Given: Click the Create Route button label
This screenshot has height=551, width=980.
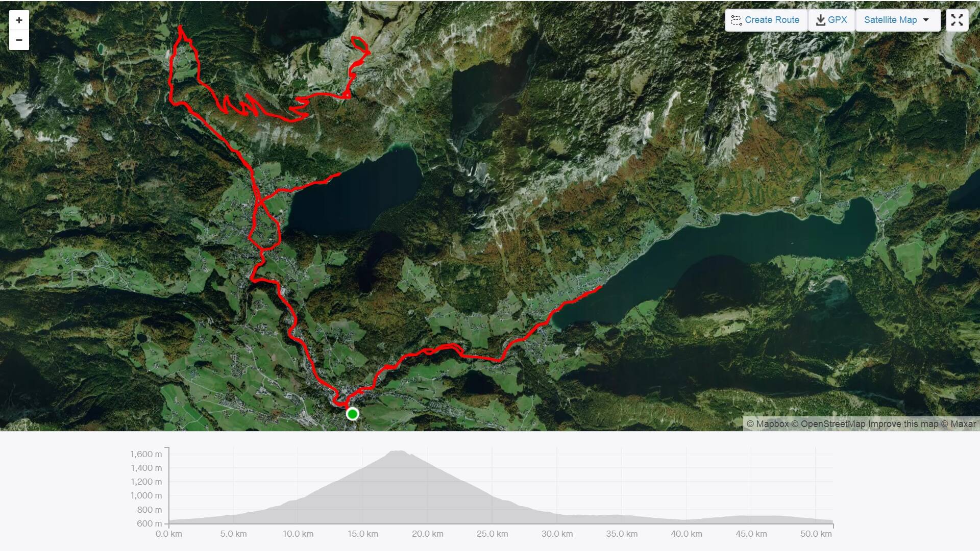Looking at the screenshot, I should tap(772, 20).
